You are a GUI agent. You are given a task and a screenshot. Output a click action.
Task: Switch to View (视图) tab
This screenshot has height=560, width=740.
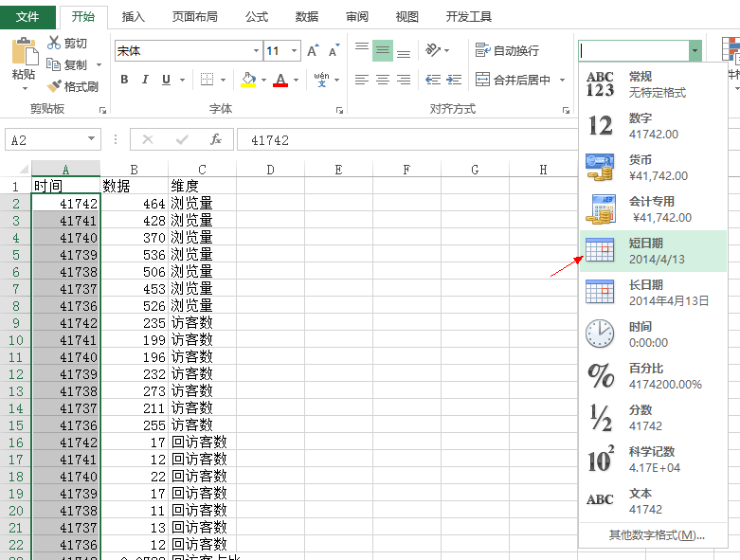pyautogui.click(x=406, y=17)
